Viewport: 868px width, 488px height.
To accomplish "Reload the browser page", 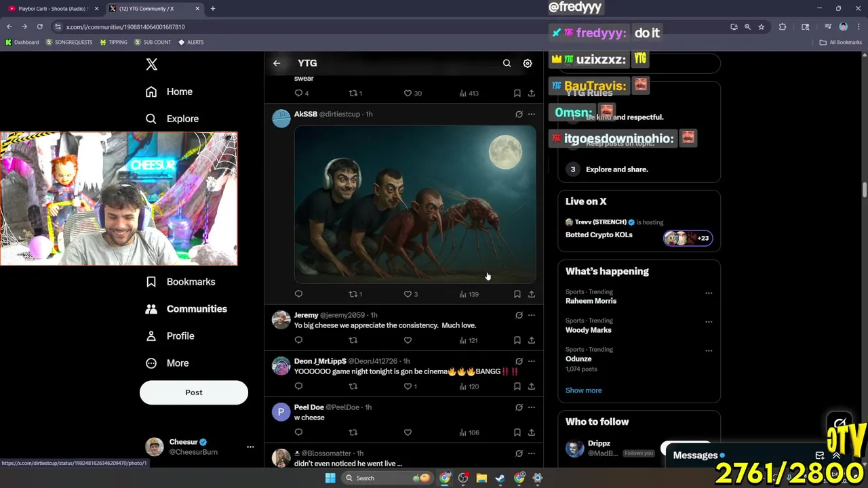I will 39,26.
